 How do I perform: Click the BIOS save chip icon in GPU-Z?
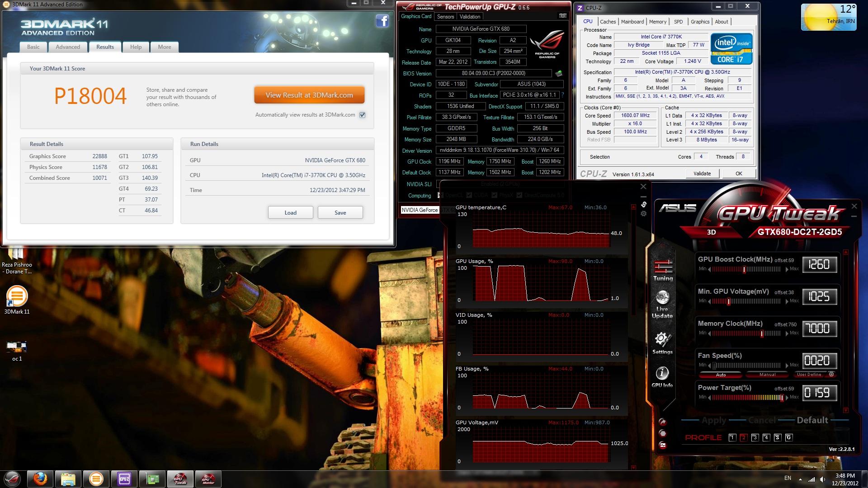559,73
